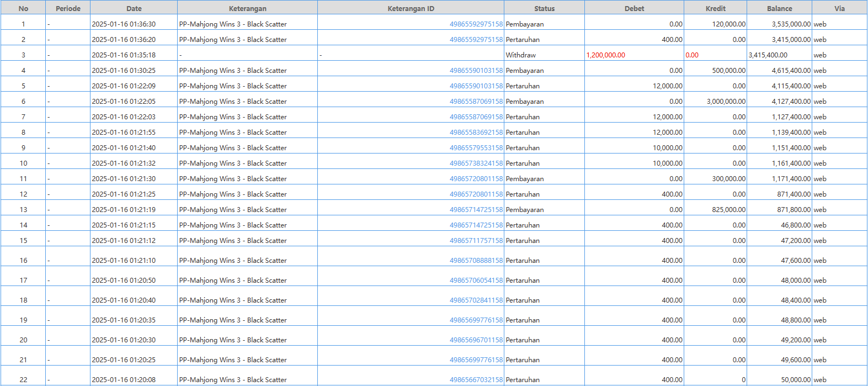Click the red 1,200,000.00 debit amount
The width and height of the screenshot is (868, 386).
pos(605,55)
